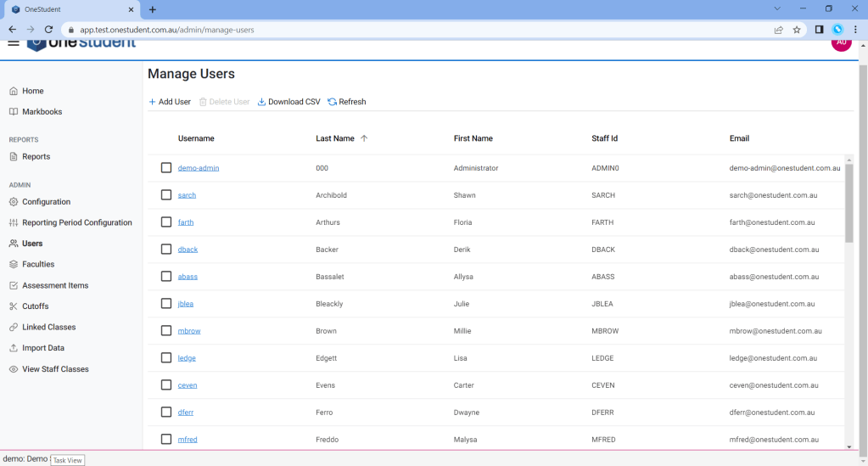Check the box for user mbrow

point(166,331)
